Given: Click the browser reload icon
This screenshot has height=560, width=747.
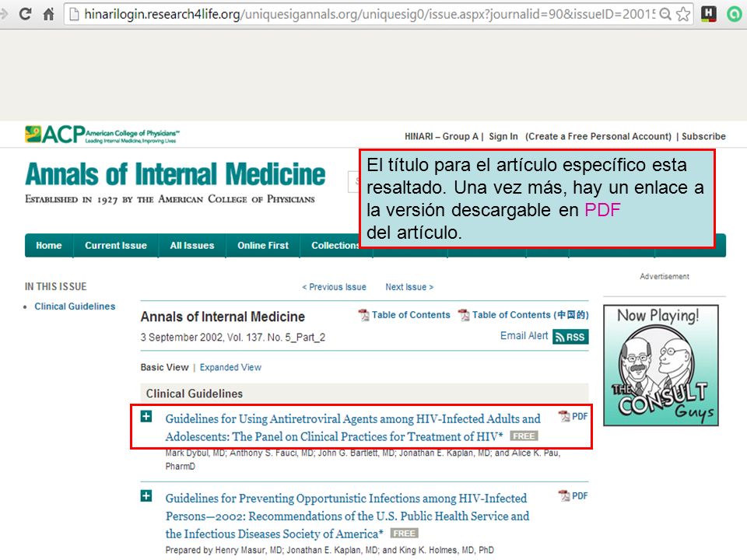Looking at the screenshot, I should click(25, 14).
